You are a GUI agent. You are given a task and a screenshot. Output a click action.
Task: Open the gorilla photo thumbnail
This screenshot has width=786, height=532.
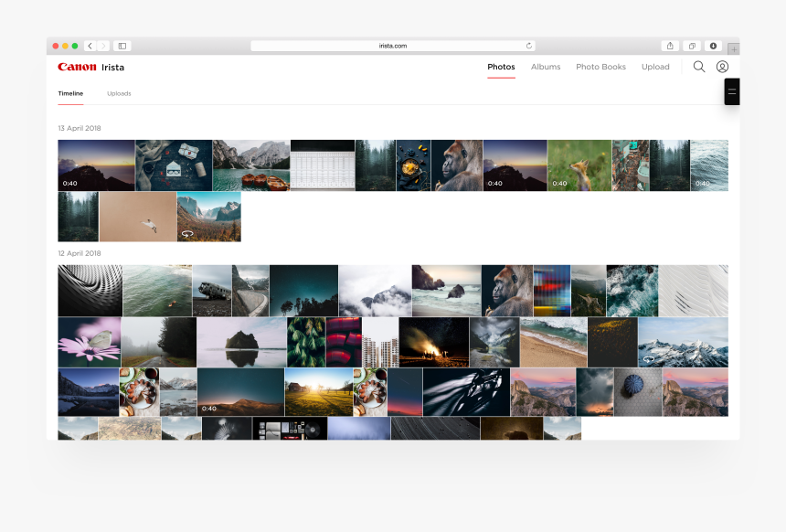coord(457,165)
